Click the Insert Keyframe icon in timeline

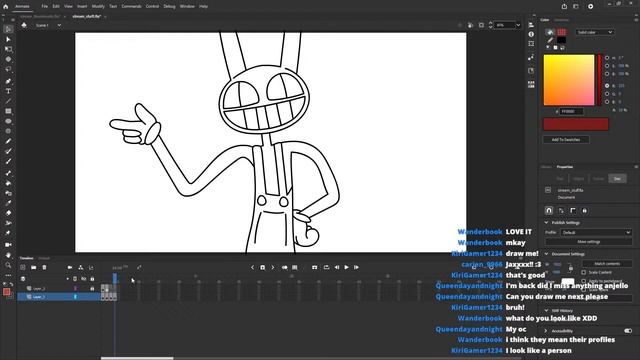[x=262, y=267]
